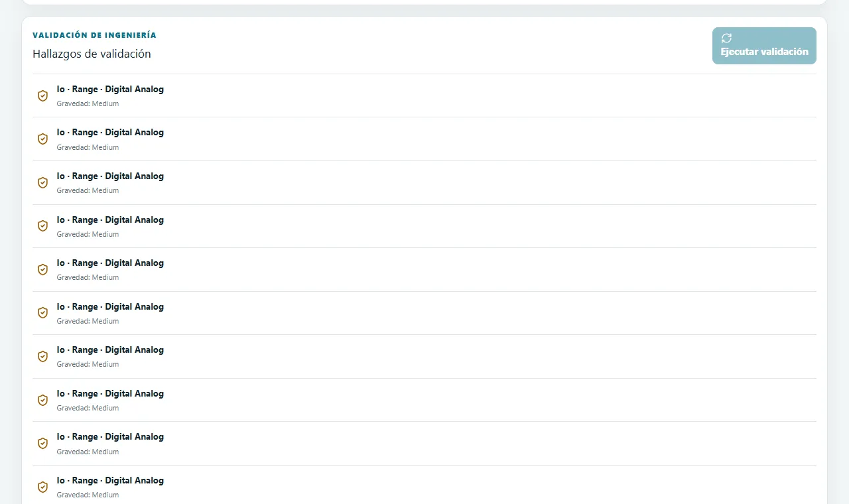Select fifth Io · Range · Digital Analog title
The width and height of the screenshot is (849, 504).
pos(110,263)
